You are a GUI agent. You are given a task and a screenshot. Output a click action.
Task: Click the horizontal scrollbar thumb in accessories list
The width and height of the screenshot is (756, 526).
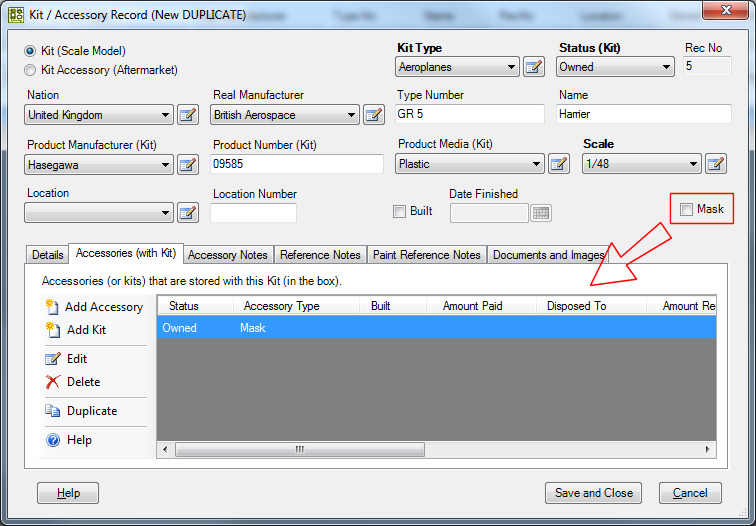(300, 449)
